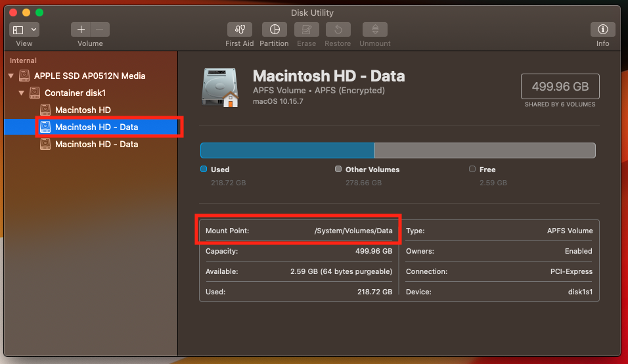Select the Macintosh HD volume
The width and height of the screenshot is (628, 364).
[83, 110]
